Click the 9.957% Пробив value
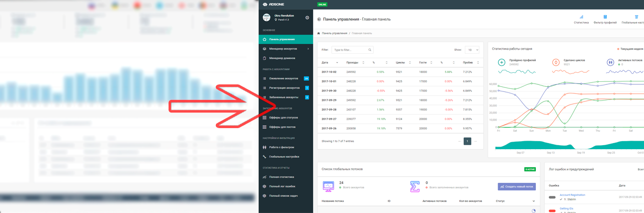The image size is (644, 213). [x=467, y=128]
